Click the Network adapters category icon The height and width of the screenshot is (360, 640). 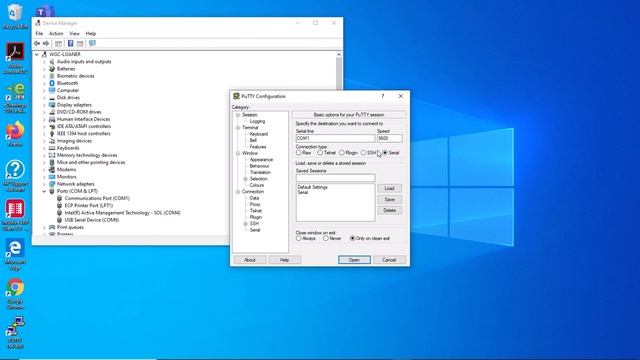[x=52, y=184]
